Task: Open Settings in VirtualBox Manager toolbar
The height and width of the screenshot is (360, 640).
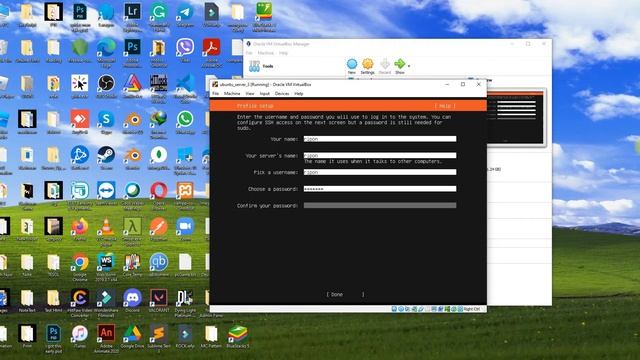Action: (x=367, y=66)
